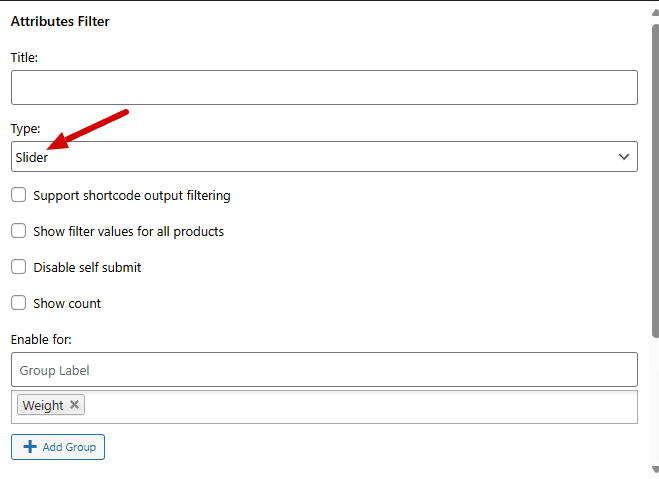
Task: Open the Type dropdown showing Slider
Action: pos(324,157)
